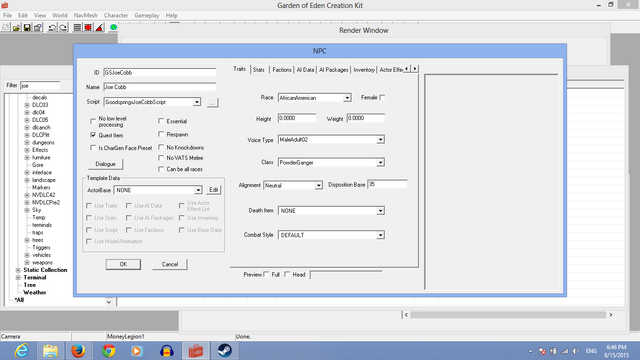Toggle the Is CharGen Face Preset checkbox
The image size is (640, 360).
pyautogui.click(x=93, y=148)
